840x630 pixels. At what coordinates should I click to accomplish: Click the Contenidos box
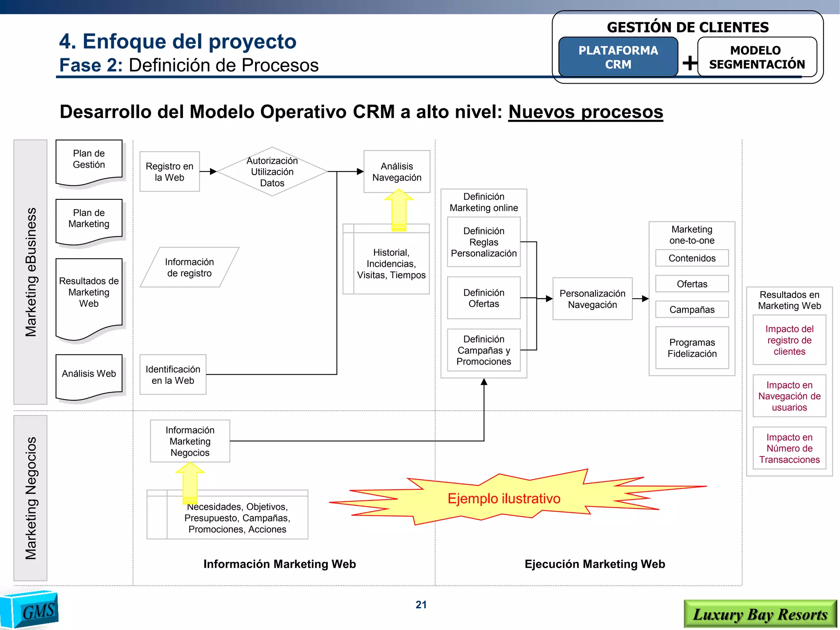pos(692,258)
